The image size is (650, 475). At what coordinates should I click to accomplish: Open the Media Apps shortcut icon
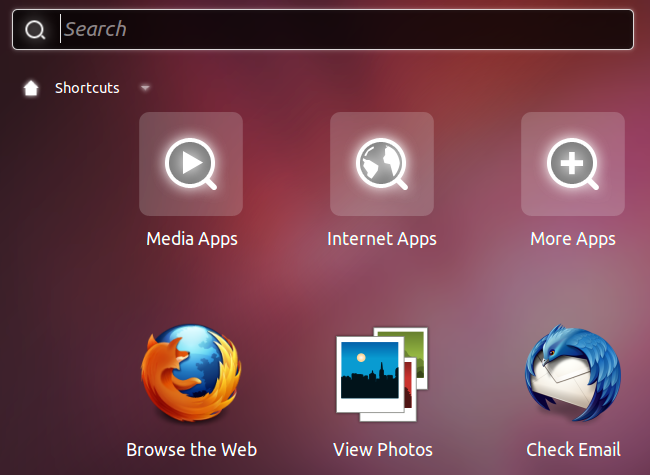[191, 164]
